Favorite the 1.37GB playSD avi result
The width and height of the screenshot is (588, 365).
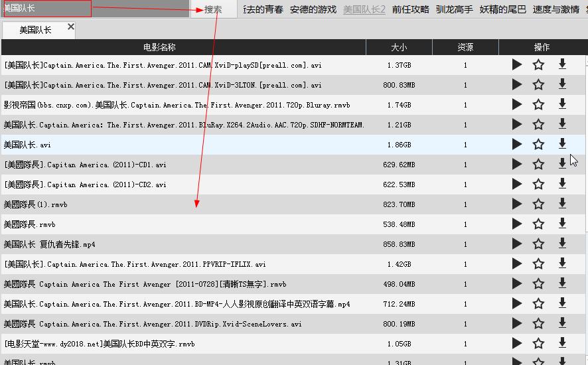538,64
